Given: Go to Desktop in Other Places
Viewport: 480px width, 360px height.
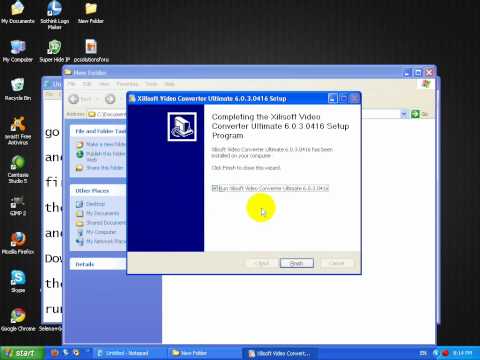Looking at the screenshot, I should (91, 204).
